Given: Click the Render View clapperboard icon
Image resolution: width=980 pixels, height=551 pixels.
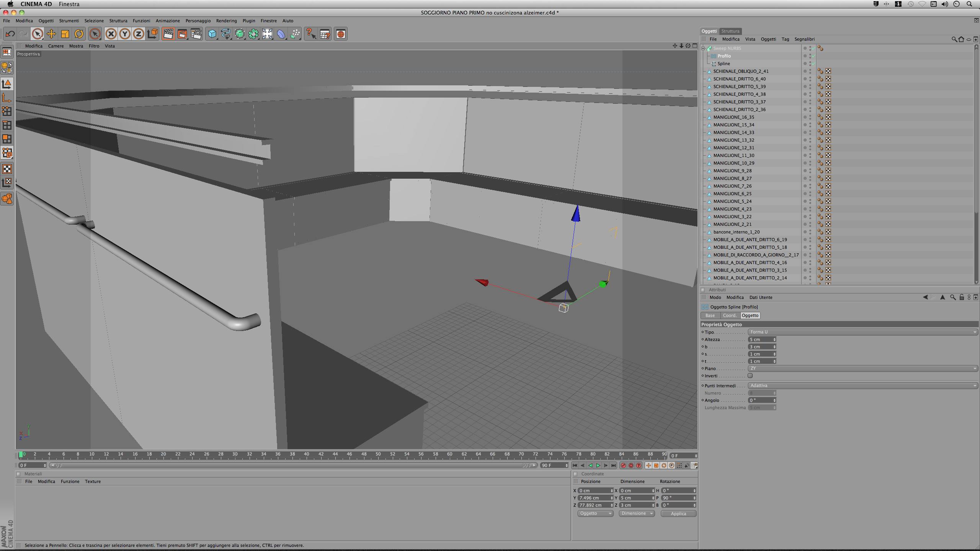Looking at the screenshot, I should point(168,34).
